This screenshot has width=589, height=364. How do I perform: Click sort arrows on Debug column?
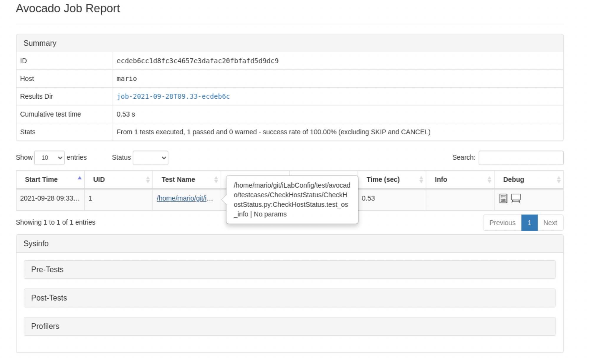pyautogui.click(x=558, y=179)
